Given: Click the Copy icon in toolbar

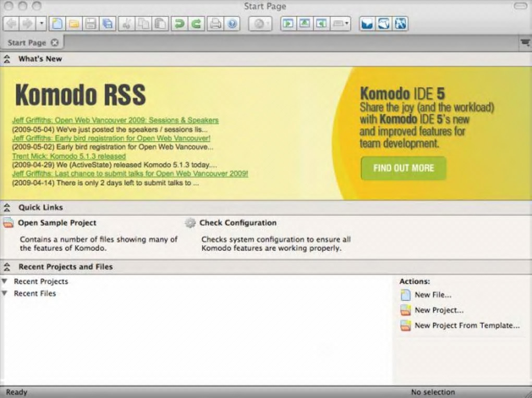Looking at the screenshot, I should [x=143, y=24].
